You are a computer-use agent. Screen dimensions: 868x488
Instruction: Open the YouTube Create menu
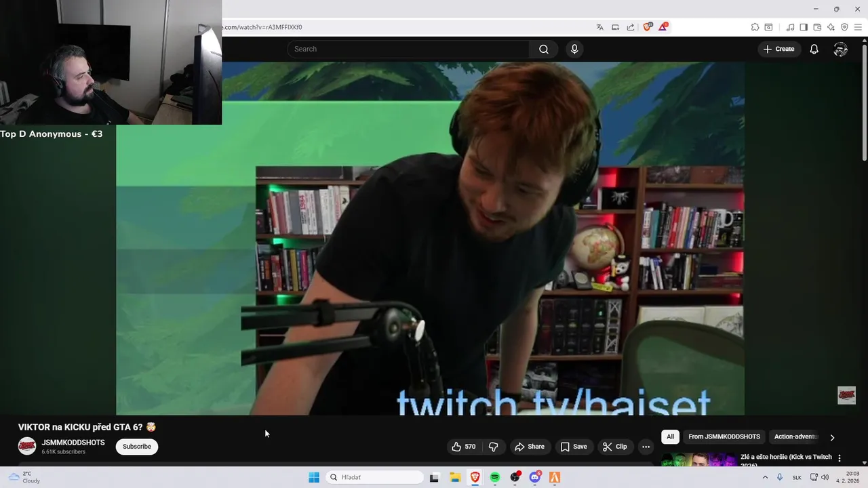tap(779, 49)
